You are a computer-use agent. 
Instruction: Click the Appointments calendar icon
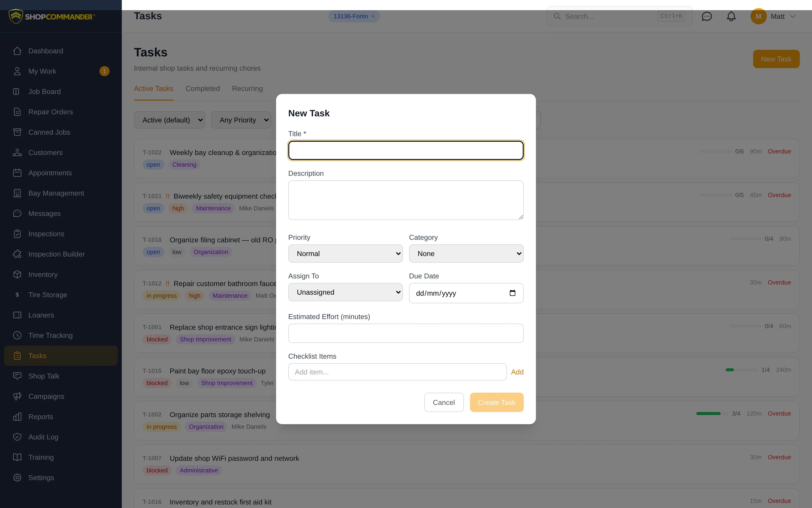17,173
